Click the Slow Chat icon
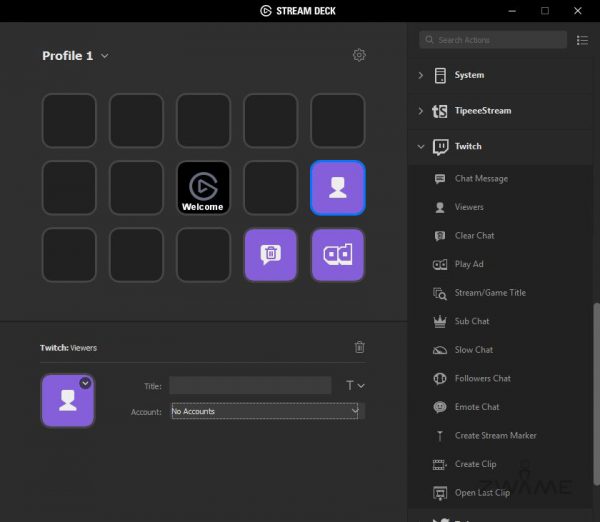The image size is (600, 522). 440,350
